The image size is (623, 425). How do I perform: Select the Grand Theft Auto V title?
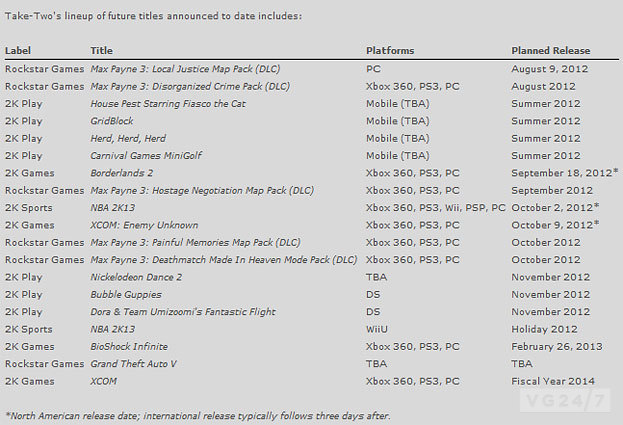tap(133, 364)
